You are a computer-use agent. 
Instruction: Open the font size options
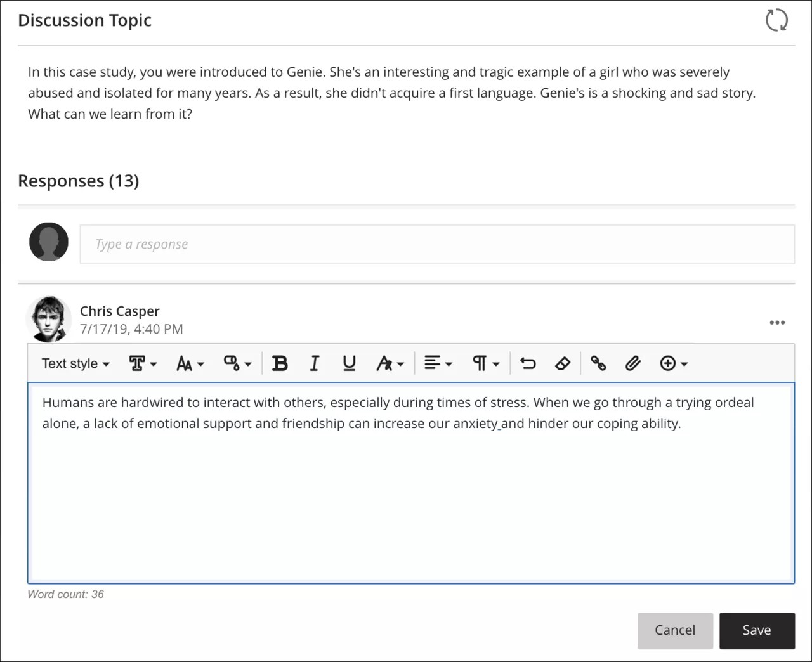188,363
